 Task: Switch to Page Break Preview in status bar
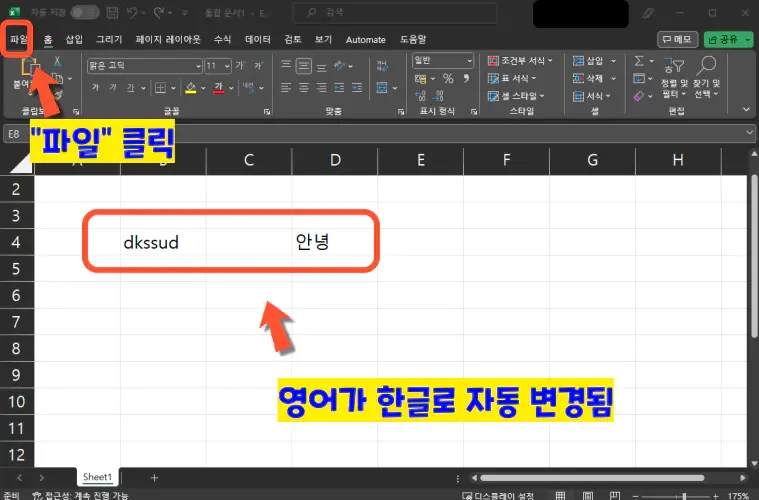click(615, 495)
